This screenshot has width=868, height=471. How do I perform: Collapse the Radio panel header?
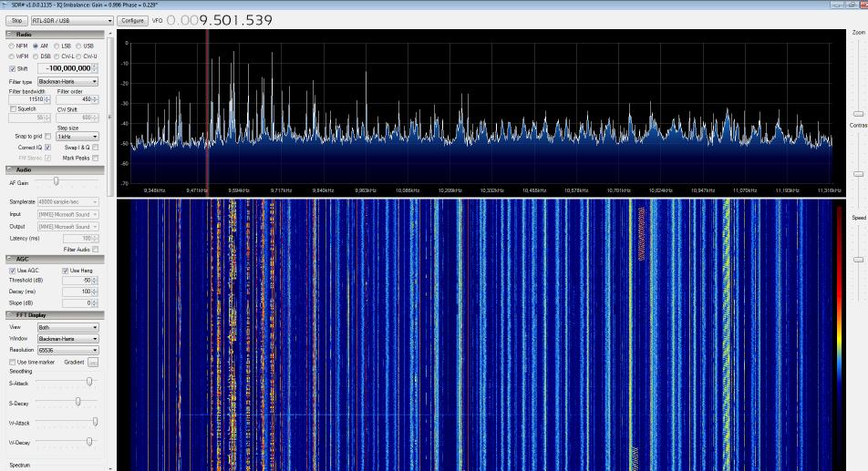(55, 35)
